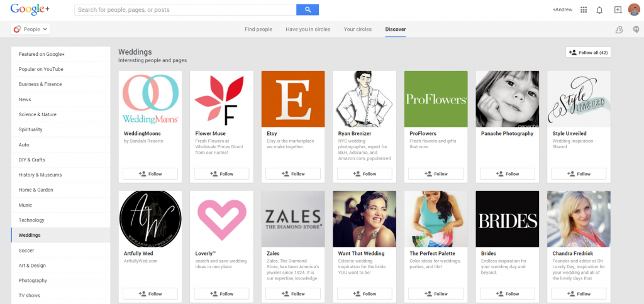Follow Loverly
644x304 pixels.
click(222, 294)
